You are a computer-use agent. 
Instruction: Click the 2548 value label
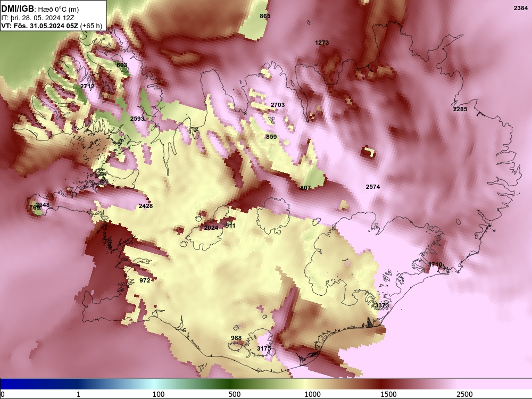pos(43,205)
